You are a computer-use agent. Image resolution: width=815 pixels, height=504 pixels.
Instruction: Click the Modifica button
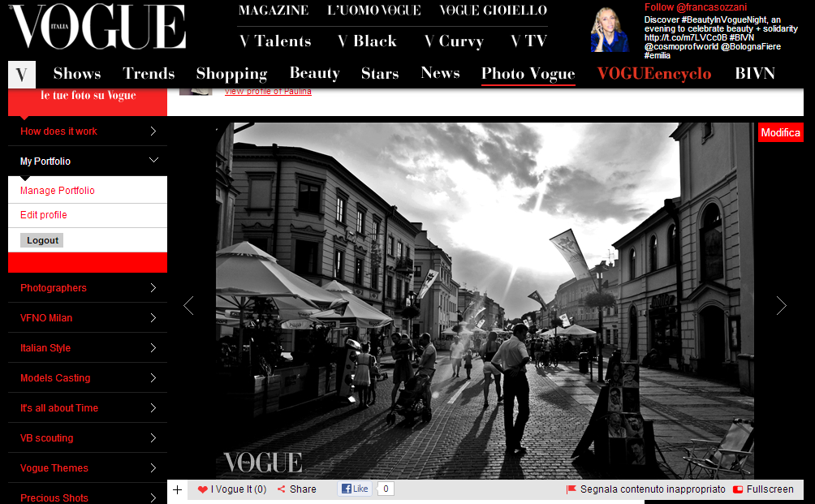pyautogui.click(x=781, y=132)
